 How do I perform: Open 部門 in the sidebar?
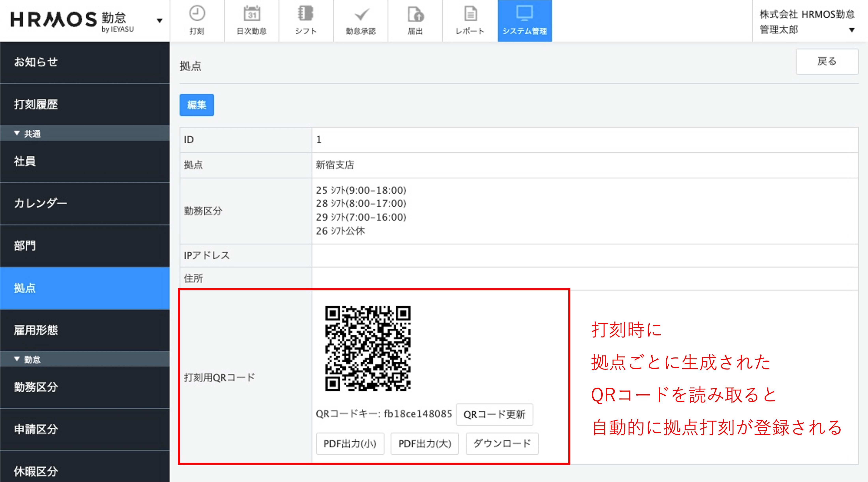[x=85, y=246]
